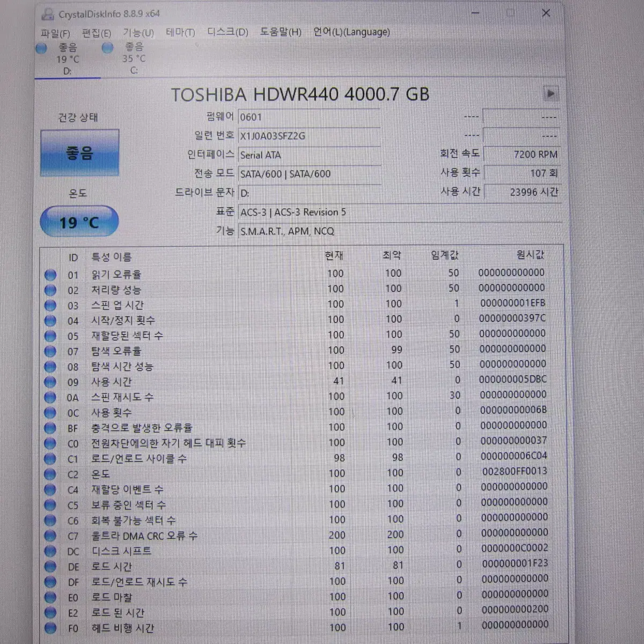The width and height of the screenshot is (644, 644).
Task: Open the 파일(F) menu
Action: tap(55, 33)
